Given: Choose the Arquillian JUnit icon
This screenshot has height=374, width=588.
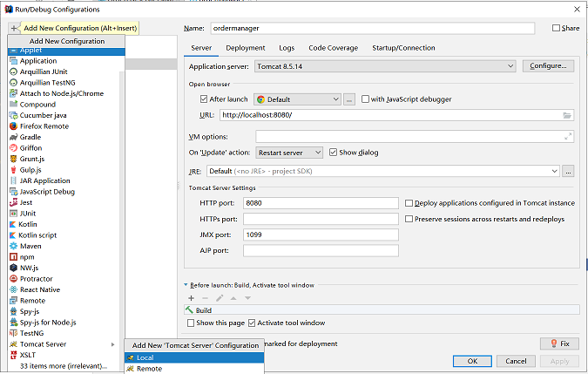Looking at the screenshot, I should [x=13, y=71].
